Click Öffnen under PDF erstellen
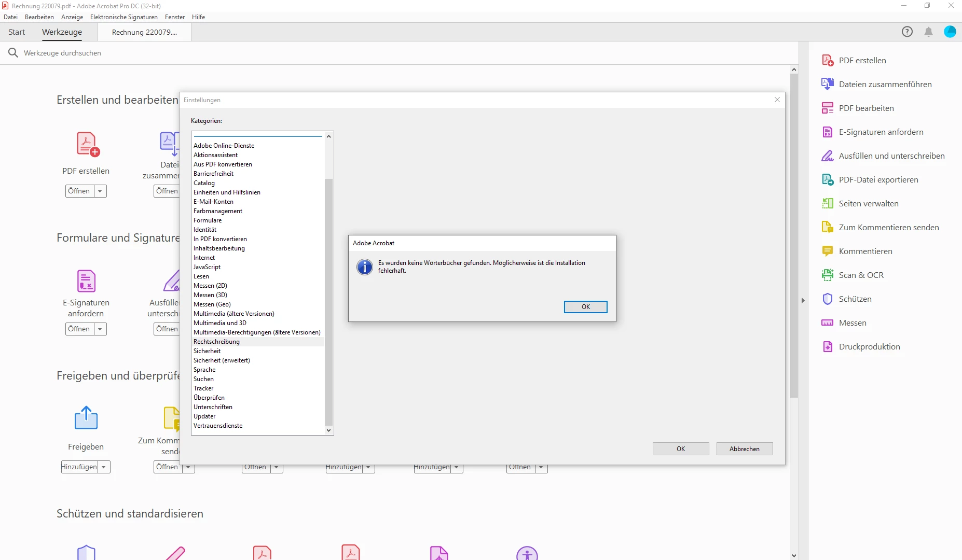Viewport: 962px width, 560px height. tap(79, 191)
